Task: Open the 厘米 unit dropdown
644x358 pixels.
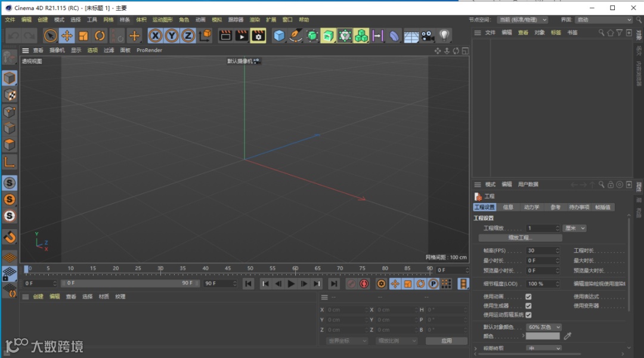Action: point(575,228)
